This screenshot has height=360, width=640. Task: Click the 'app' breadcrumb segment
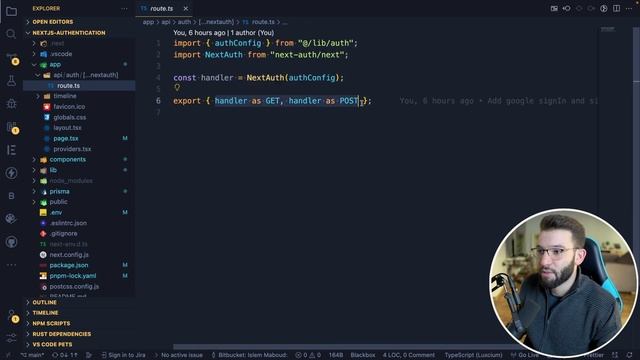[148, 22]
